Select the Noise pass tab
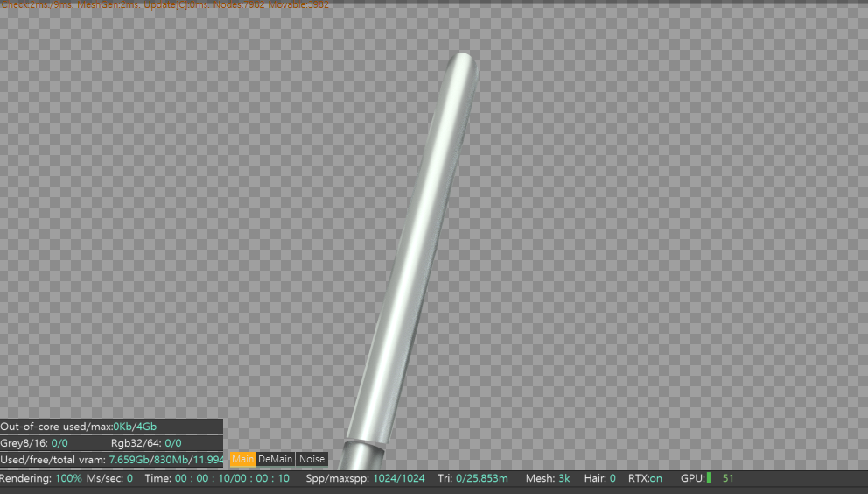The image size is (868, 494). tap(311, 459)
